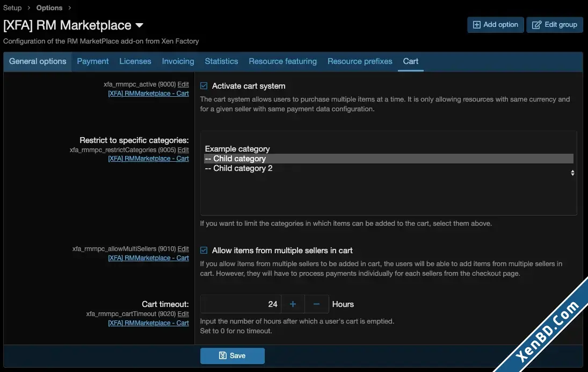Toggle Activate cart system checkbox
Viewport: 588px width, 372px height.
pyautogui.click(x=204, y=86)
